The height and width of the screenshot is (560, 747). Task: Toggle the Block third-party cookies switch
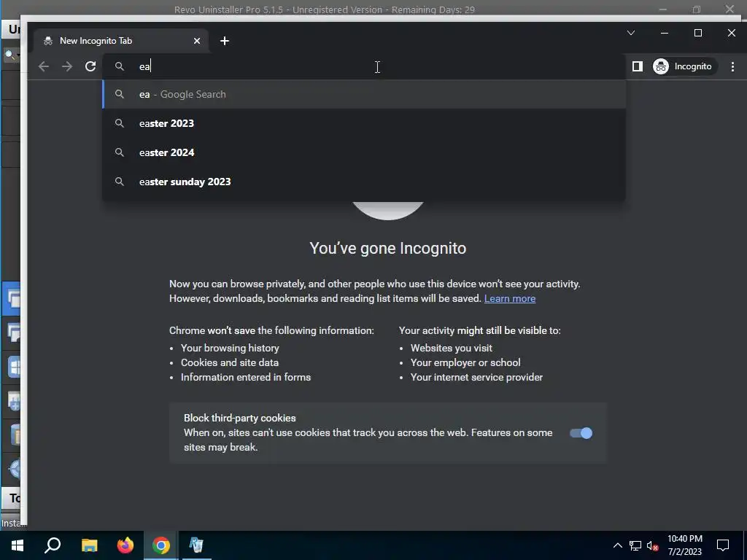pos(581,433)
